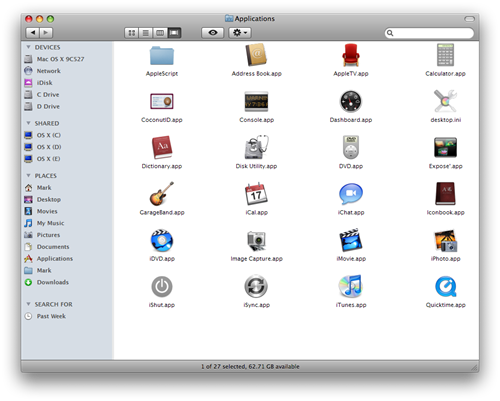The width and height of the screenshot is (500, 401).
Task: Select the AppleTV.app red chair icon
Action: coord(351,55)
